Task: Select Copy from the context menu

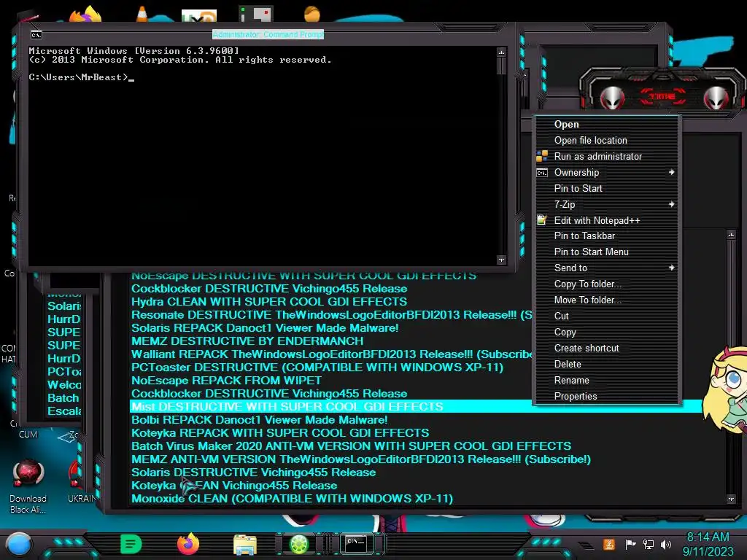Action: [606, 332]
